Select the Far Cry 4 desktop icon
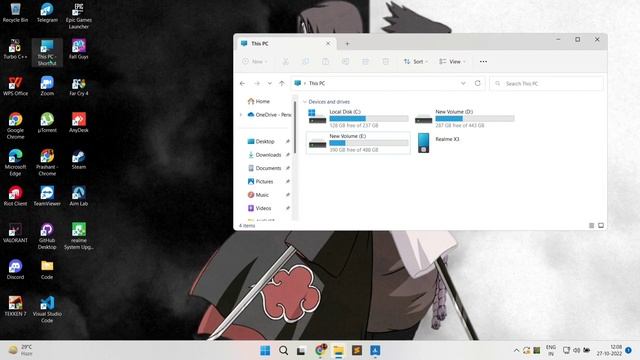 coord(78,86)
